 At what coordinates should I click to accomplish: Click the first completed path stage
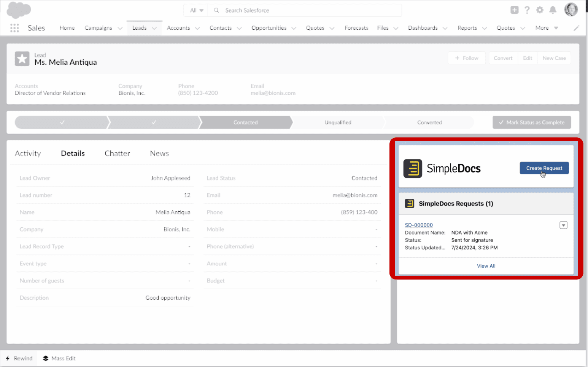[x=62, y=122]
